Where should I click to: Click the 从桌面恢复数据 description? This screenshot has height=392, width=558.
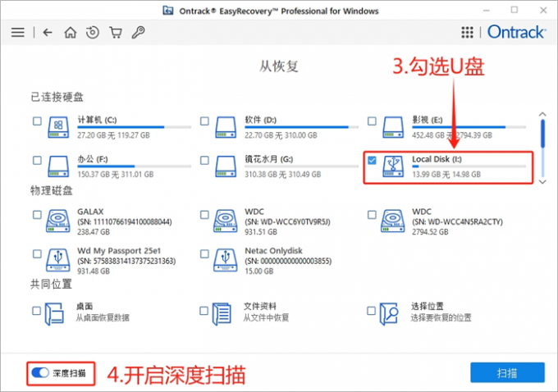point(103,317)
